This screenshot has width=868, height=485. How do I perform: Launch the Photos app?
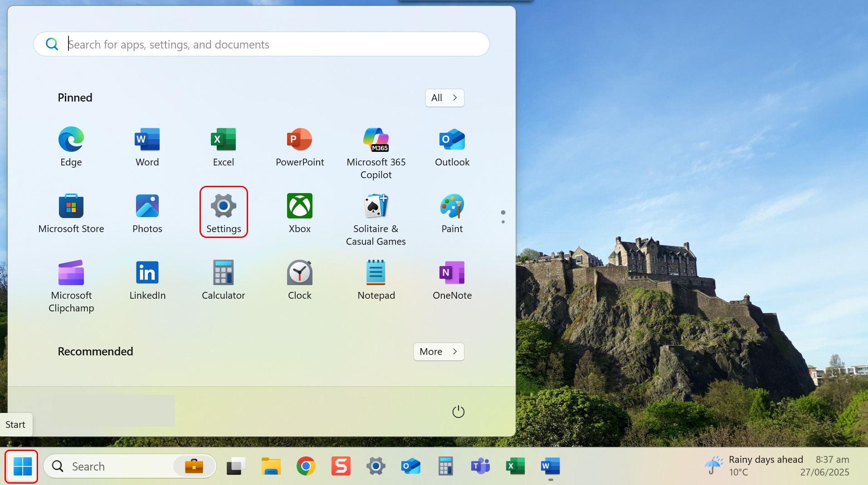147,214
